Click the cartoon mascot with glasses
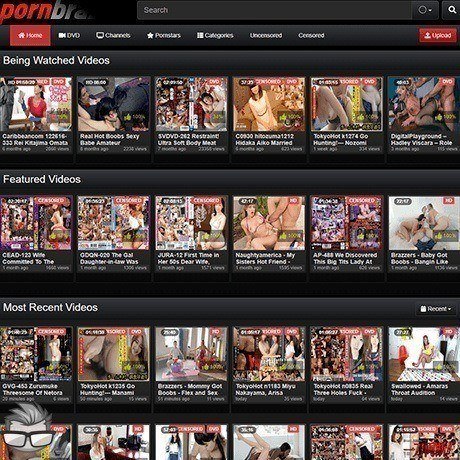 pyautogui.click(x=26, y=432)
